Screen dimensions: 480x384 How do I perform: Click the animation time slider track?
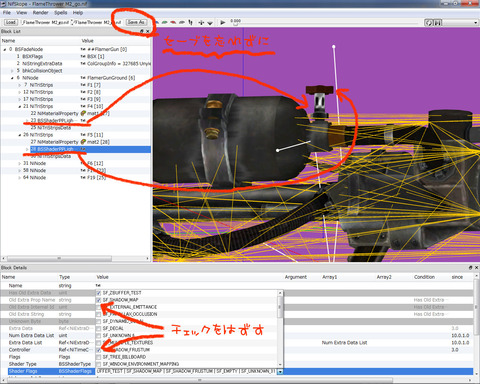point(325,23)
